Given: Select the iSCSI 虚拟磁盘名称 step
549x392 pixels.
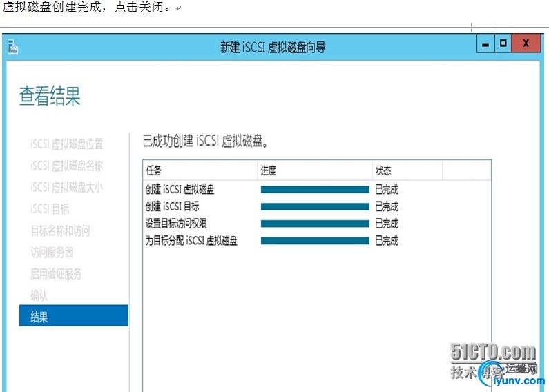Looking at the screenshot, I should pos(66,166).
